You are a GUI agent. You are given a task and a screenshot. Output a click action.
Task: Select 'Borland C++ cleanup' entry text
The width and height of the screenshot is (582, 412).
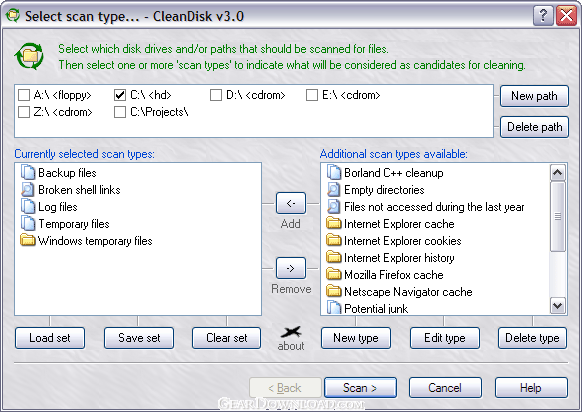(393, 173)
